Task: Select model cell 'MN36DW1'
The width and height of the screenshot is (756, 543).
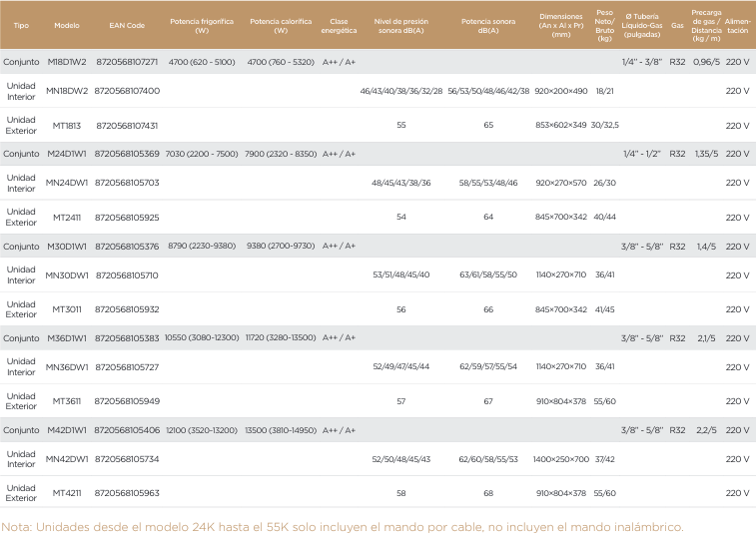Action: tap(67, 367)
